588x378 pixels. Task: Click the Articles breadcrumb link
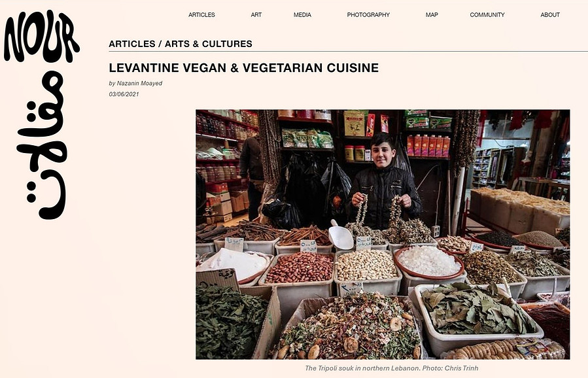point(132,44)
